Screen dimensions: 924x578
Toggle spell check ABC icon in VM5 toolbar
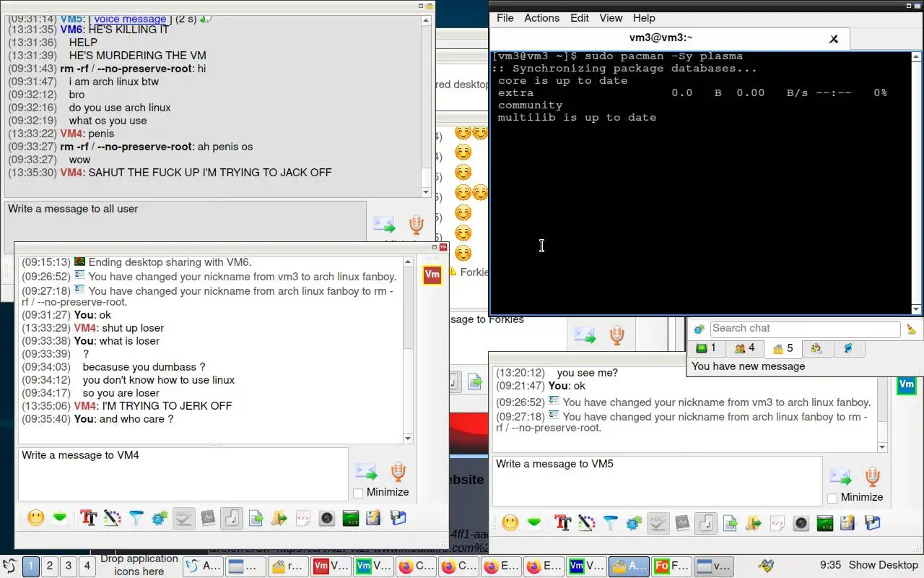click(658, 522)
